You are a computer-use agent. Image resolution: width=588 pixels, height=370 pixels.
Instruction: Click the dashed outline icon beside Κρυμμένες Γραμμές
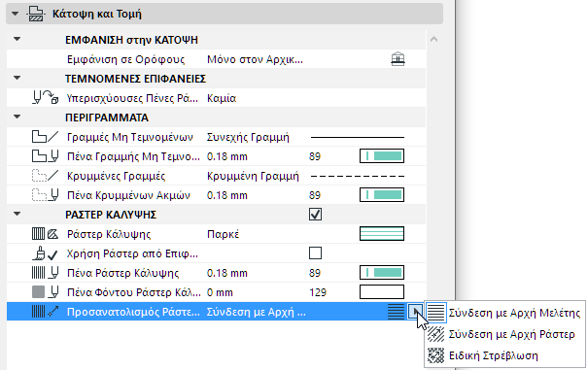tap(45, 176)
